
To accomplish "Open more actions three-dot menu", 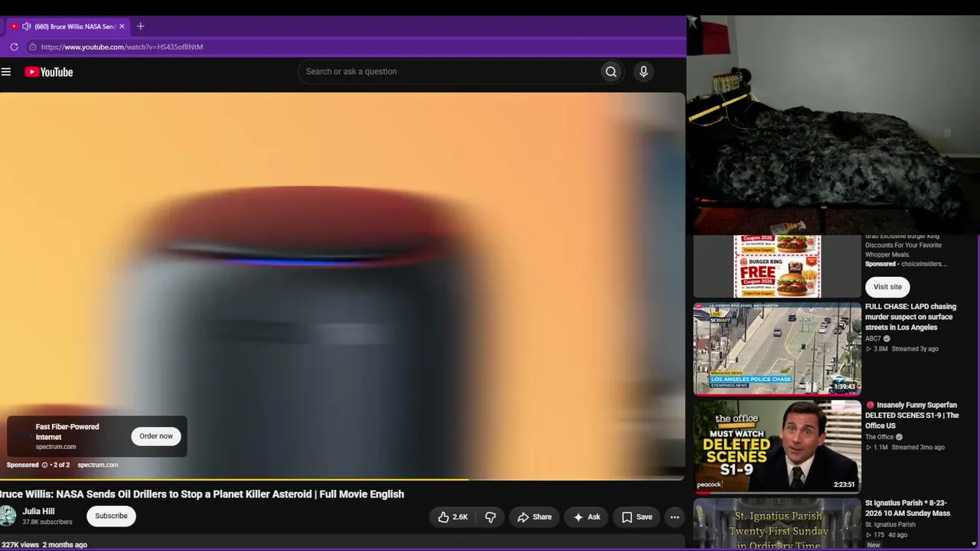I will pos(675,517).
